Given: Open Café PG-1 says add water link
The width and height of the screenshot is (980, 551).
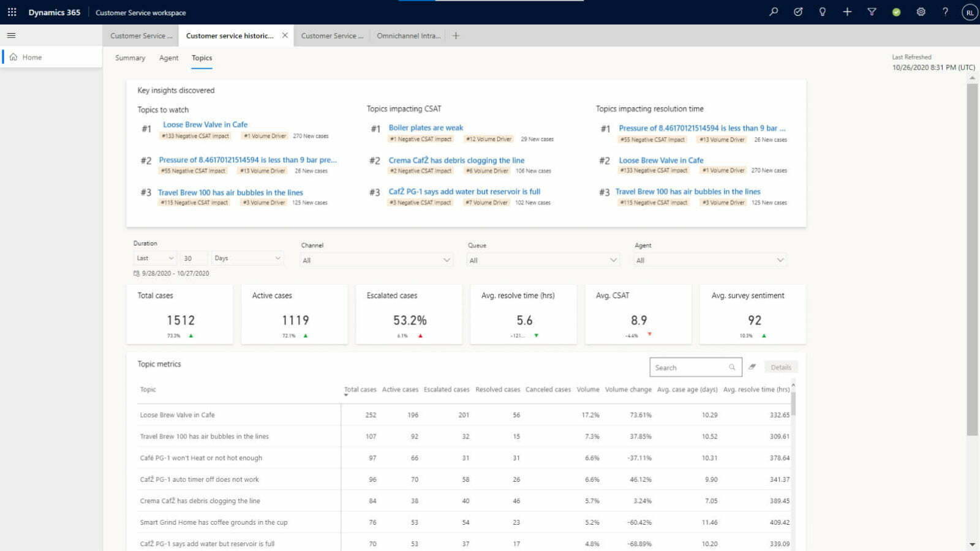Looking at the screenshot, I should [x=464, y=192].
